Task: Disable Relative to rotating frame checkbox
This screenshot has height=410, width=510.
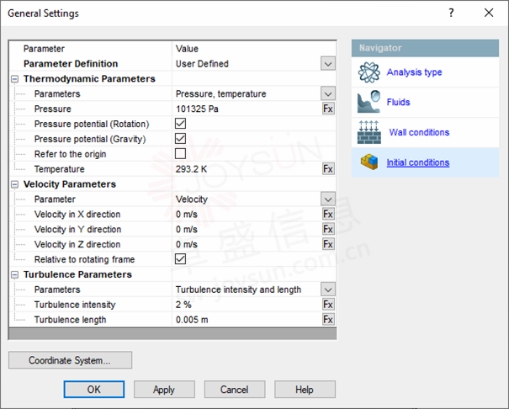Action: pyautogui.click(x=180, y=259)
